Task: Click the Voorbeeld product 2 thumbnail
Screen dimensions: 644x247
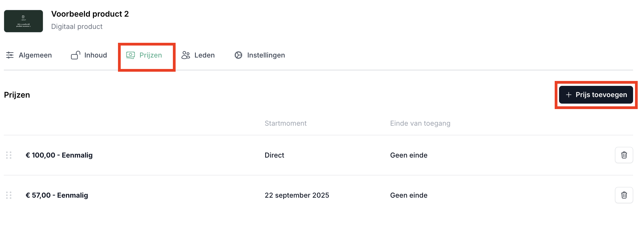Action: click(x=23, y=21)
